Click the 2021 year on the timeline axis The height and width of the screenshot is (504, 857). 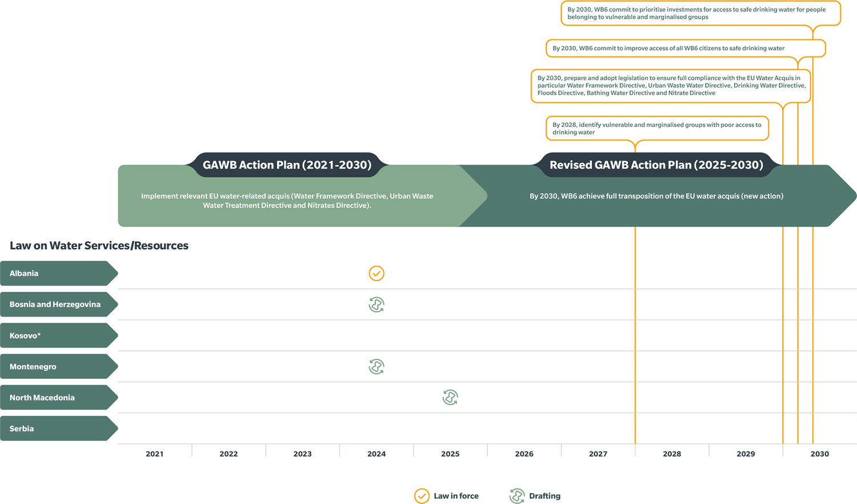click(x=155, y=454)
